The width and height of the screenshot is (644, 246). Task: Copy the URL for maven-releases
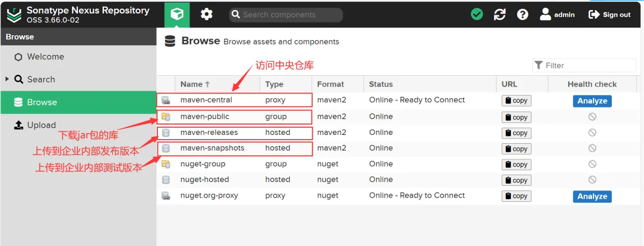pos(516,133)
